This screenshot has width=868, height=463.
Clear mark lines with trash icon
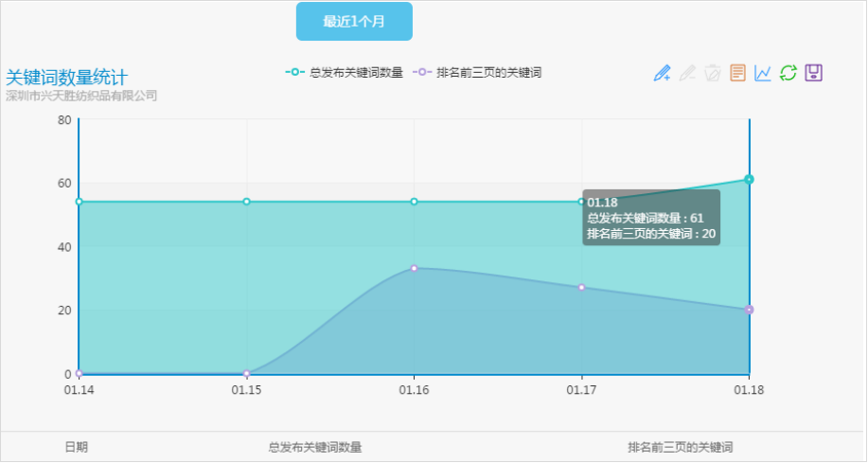click(713, 73)
